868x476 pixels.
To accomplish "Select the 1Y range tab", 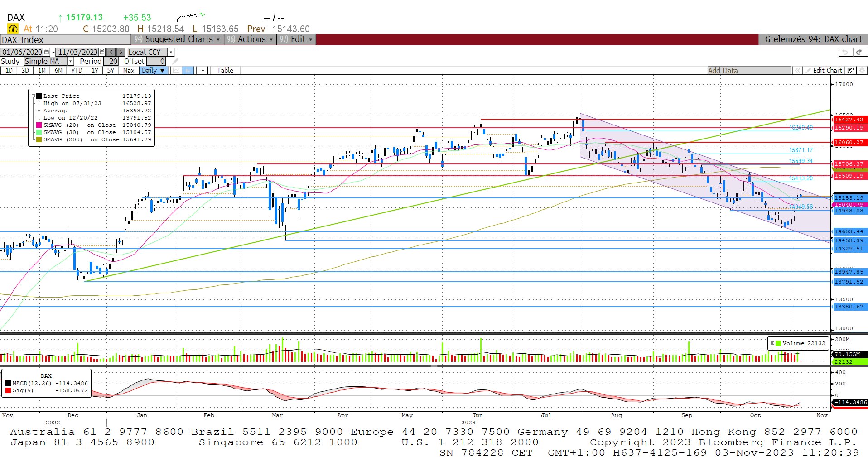I will 95,70.
